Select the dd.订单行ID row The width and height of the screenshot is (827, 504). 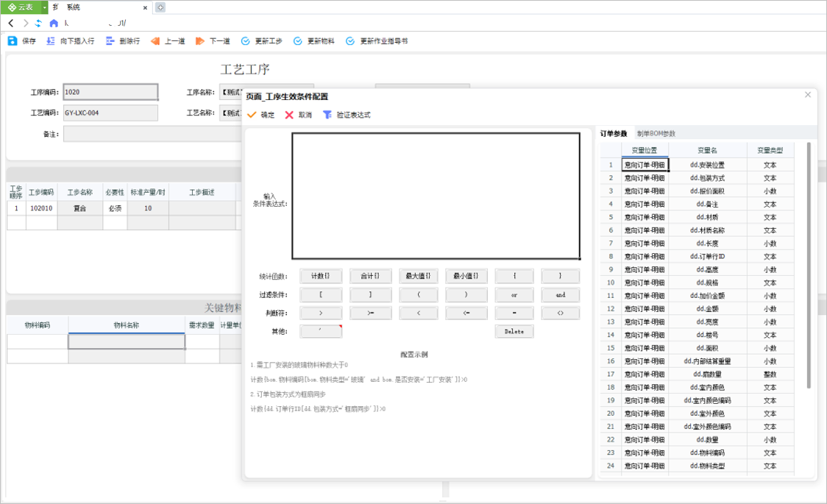(698, 256)
